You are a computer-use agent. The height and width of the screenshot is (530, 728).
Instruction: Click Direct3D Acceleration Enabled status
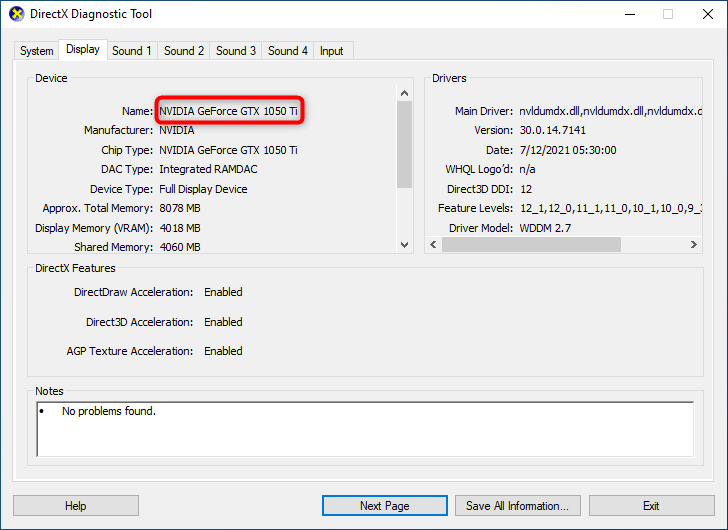pos(223,322)
